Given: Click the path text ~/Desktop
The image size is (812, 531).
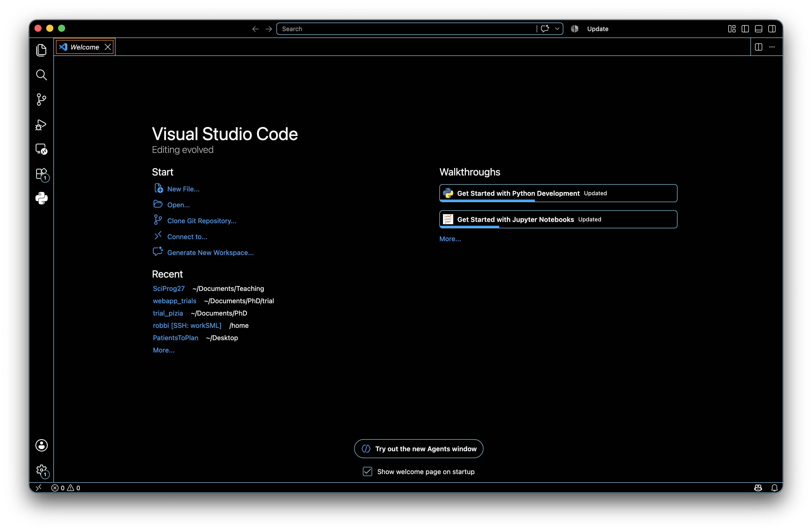Looking at the screenshot, I should point(222,338).
